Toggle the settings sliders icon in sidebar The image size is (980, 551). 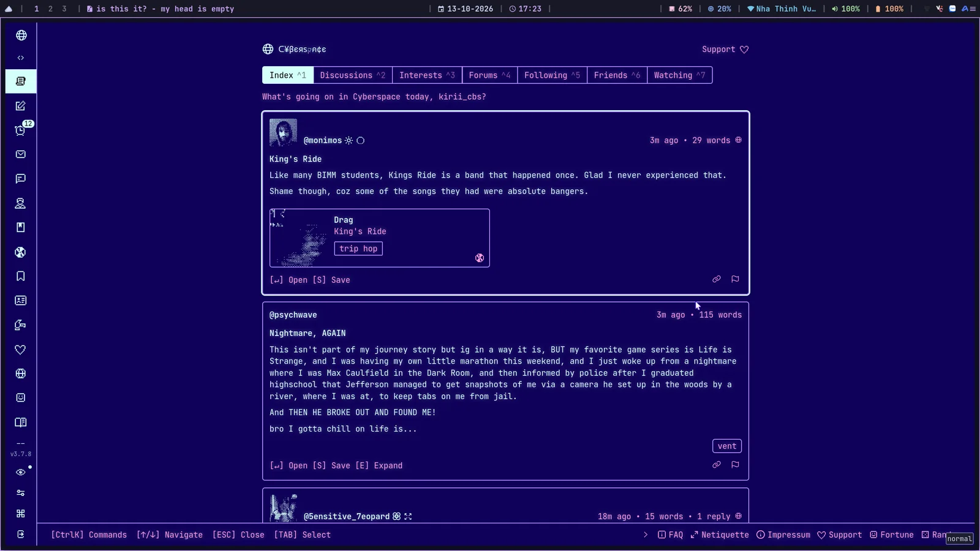21,493
